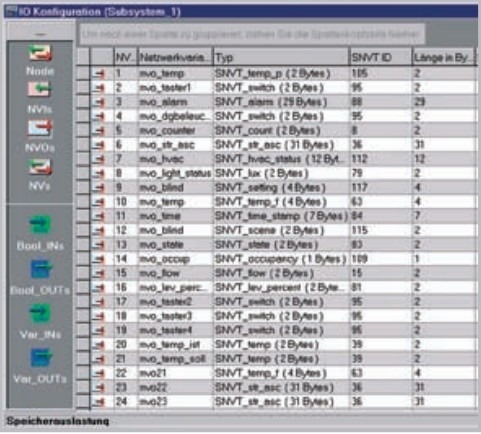The image size is (481, 434).
Task: Click output arrow icon of row 15
Action: (x=99, y=273)
